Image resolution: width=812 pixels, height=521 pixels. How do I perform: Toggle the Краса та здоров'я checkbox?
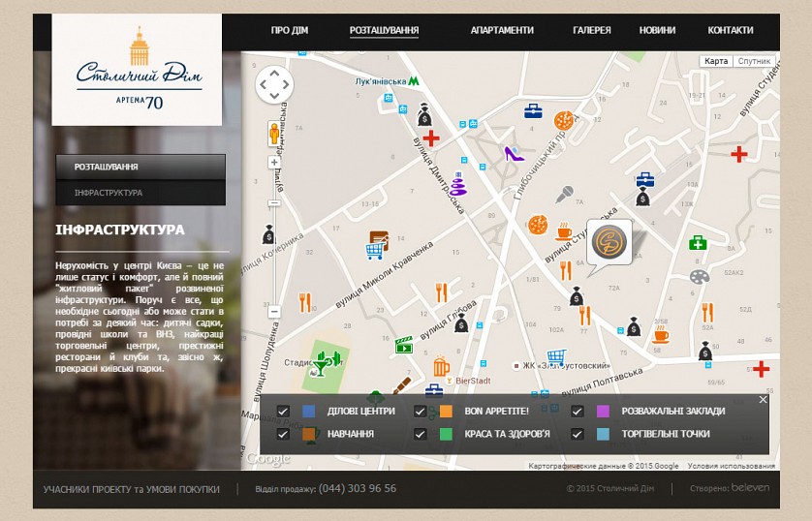(x=420, y=434)
